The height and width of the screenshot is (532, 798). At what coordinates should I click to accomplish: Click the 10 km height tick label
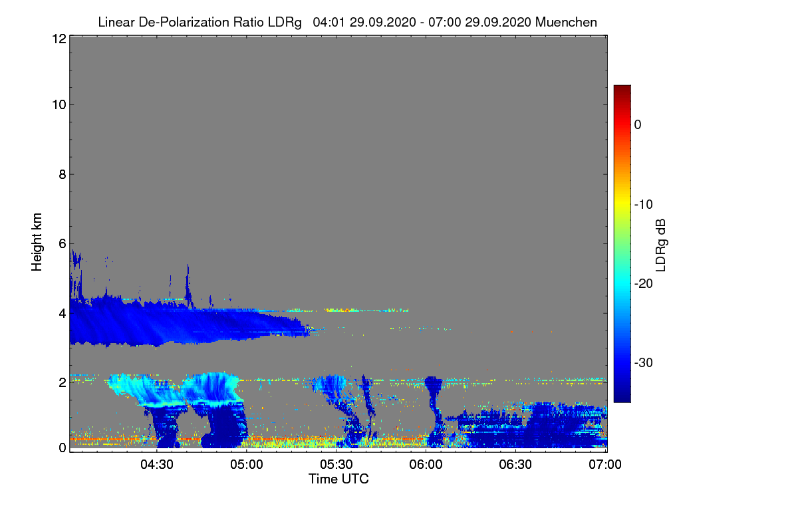(x=58, y=104)
